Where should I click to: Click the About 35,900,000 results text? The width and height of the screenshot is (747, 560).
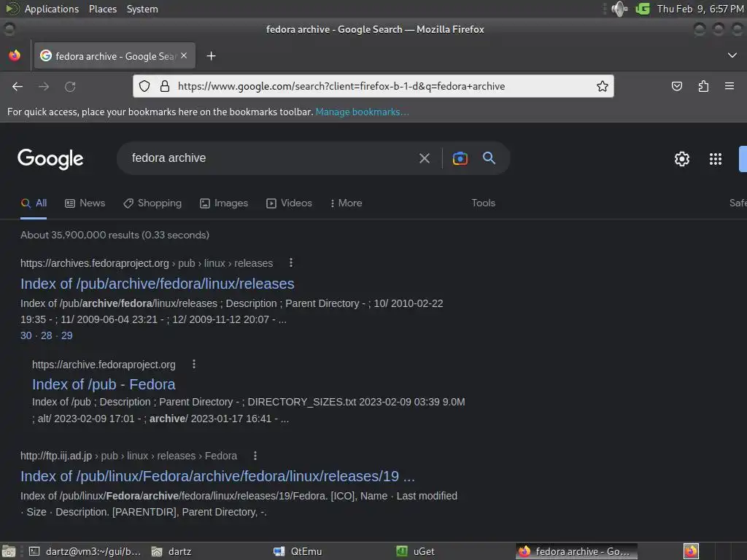pyautogui.click(x=115, y=235)
